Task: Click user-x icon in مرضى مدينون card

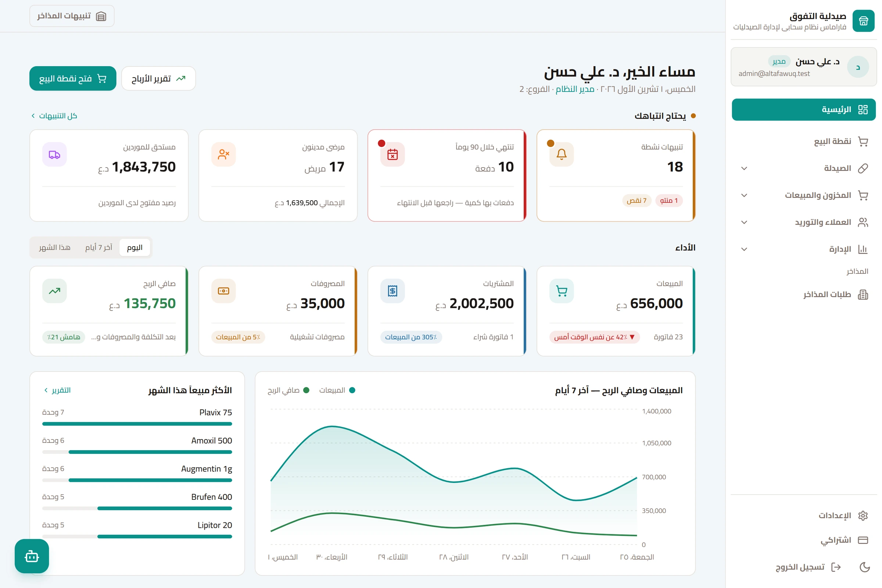Action: click(x=223, y=154)
